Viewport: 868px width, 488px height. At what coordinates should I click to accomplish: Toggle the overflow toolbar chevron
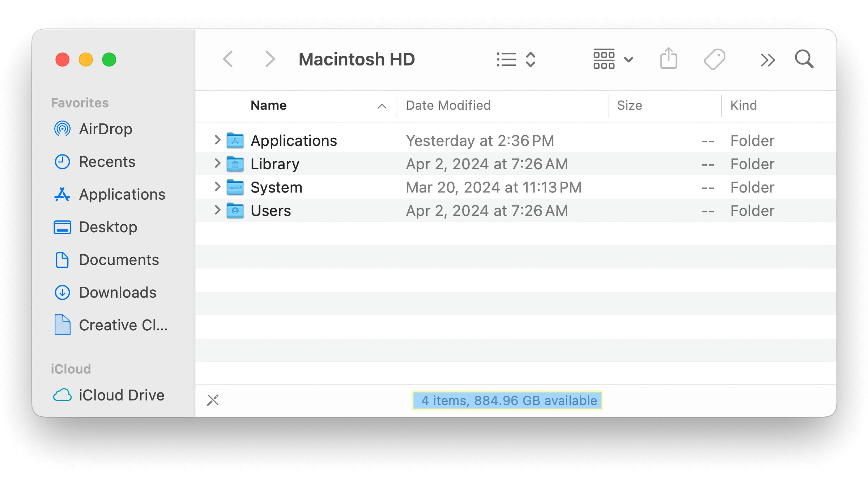point(767,59)
